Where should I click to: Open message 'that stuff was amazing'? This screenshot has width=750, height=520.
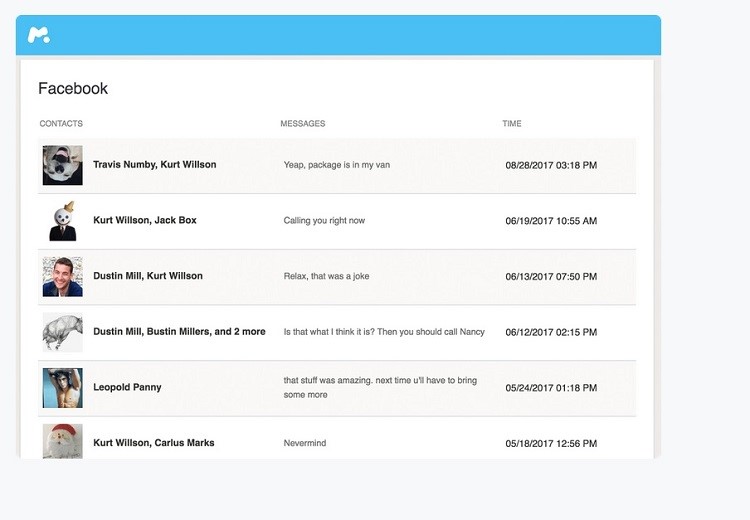point(380,387)
